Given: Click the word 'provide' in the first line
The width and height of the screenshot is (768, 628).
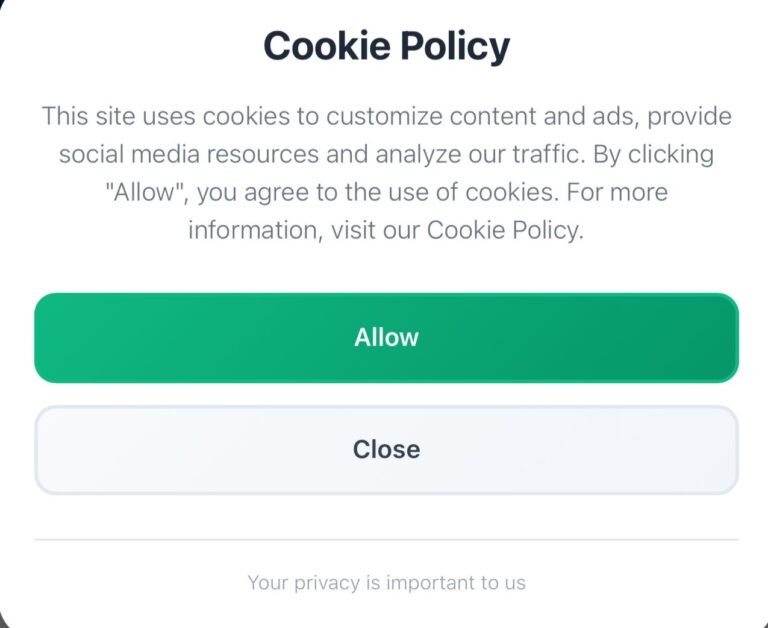Looking at the screenshot, I should point(689,116).
